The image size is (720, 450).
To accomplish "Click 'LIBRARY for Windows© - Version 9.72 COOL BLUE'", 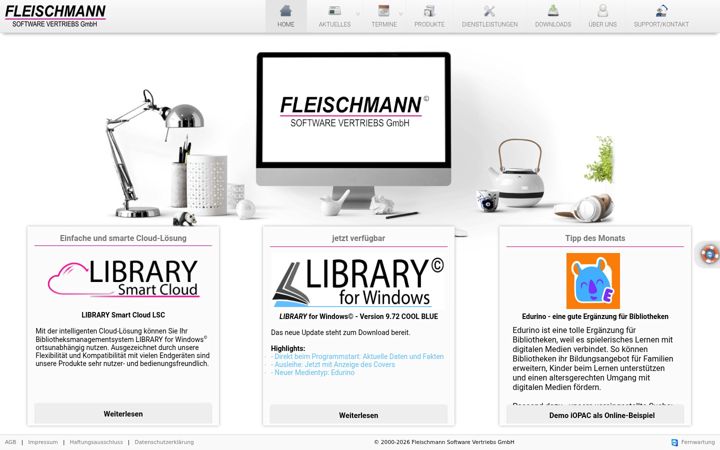I will click(x=358, y=316).
